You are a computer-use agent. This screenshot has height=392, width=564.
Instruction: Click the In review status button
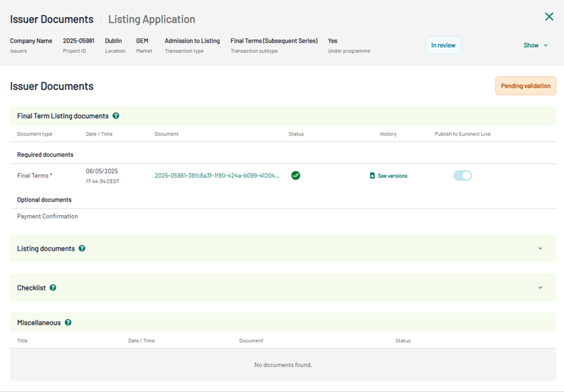coord(443,46)
